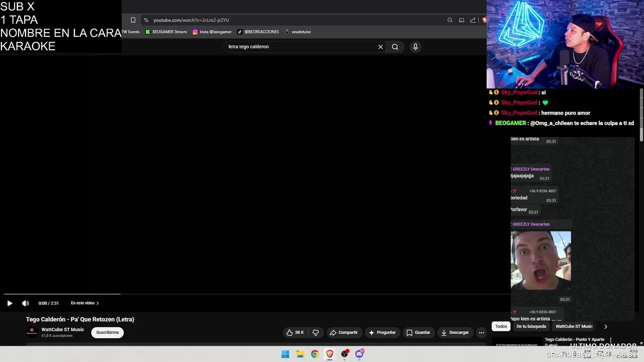Play the YouTube video
The width and height of the screenshot is (644, 362).
tap(10, 303)
